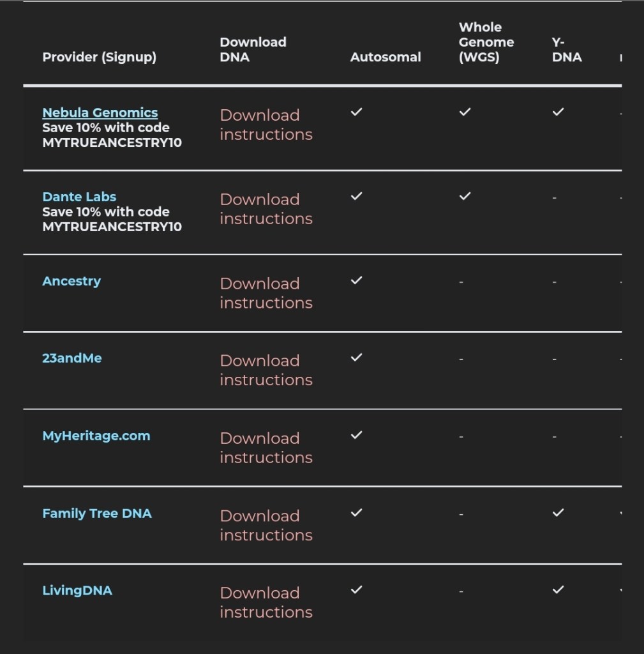The height and width of the screenshot is (654, 644).
Task: Open the Nebula Genomics signup link
Action: [100, 113]
